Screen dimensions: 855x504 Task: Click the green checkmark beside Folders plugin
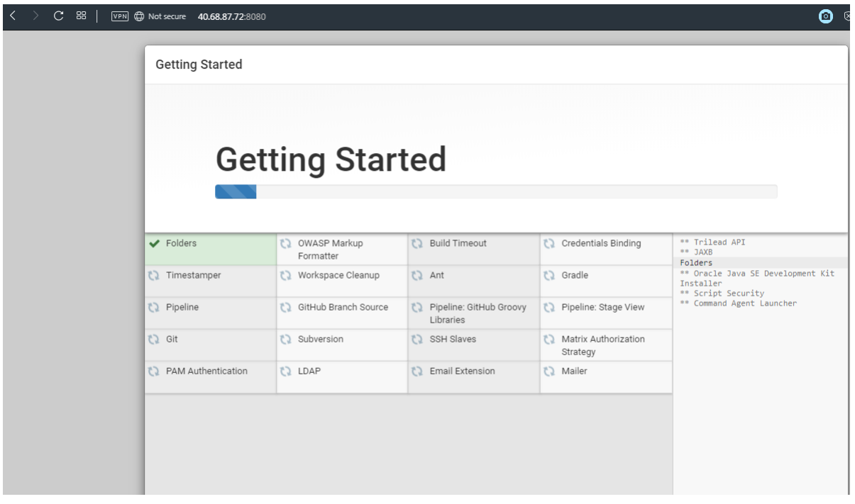(x=155, y=242)
